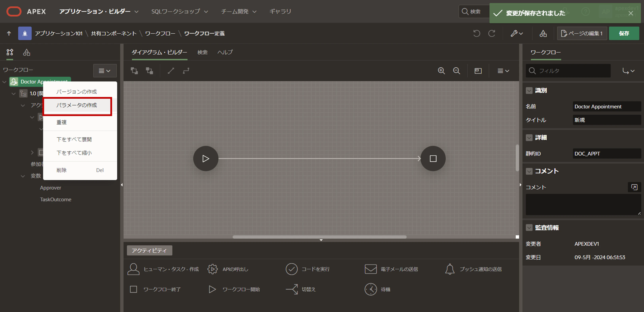Image resolution: width=644 pixels, height=312 pixels.
Task: Choose パラメータの作成 from context menu
Action: click(x=77, y=105)
